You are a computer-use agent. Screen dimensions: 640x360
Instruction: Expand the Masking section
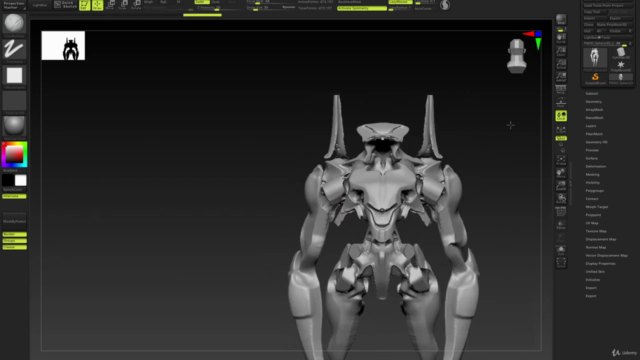592,175
